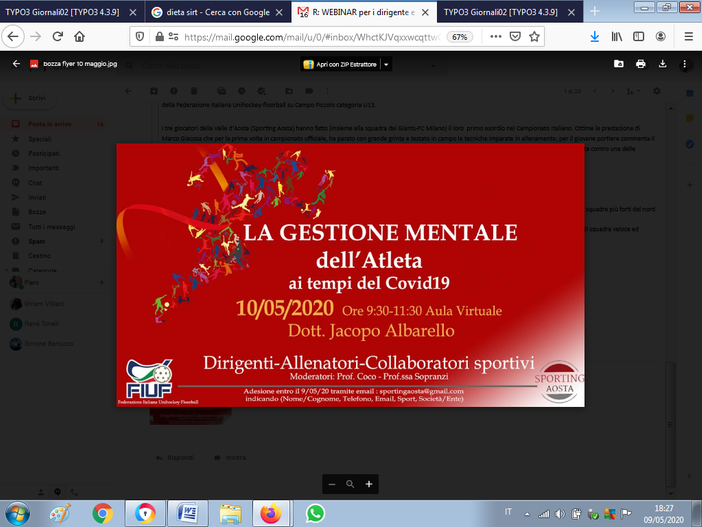The height and width of the screenshot is (527, 702).
Task: Click Apri con ZIP Estrattore button
Action: (340, 64)
